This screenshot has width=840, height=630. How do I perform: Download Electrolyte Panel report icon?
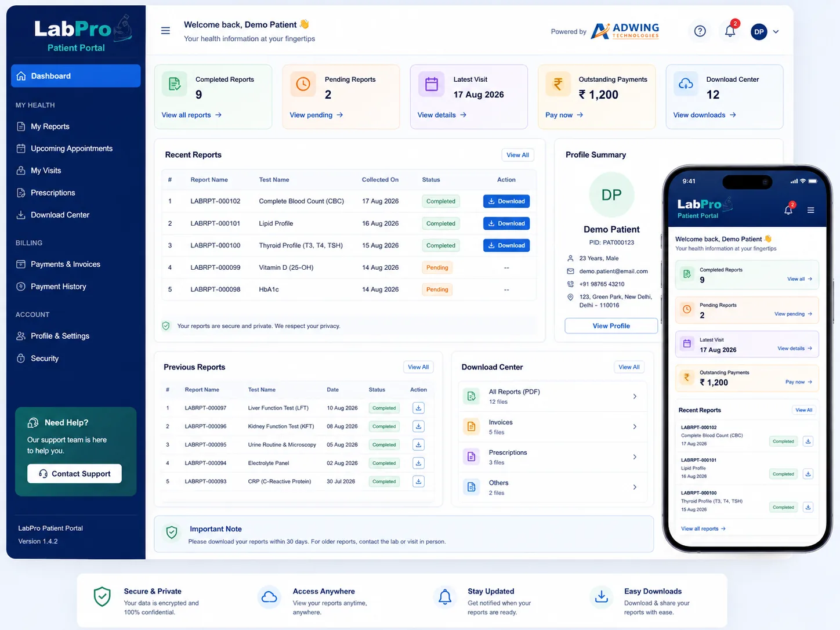coord(418,463)
